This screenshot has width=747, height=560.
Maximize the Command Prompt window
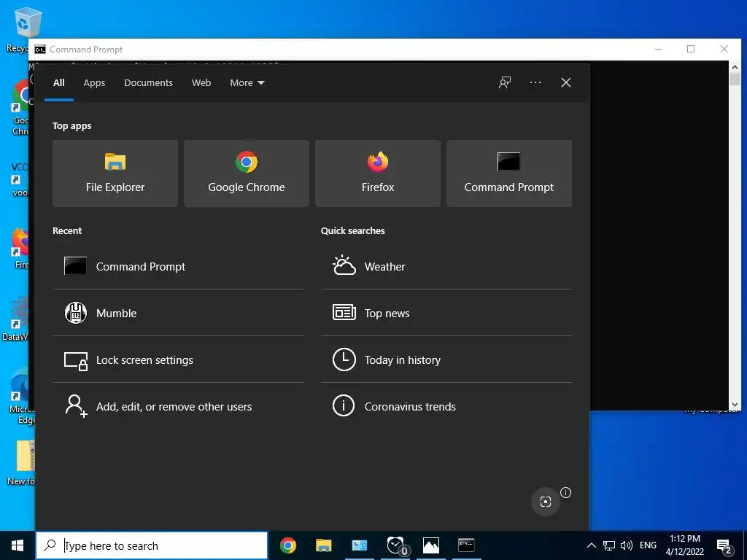691,49
